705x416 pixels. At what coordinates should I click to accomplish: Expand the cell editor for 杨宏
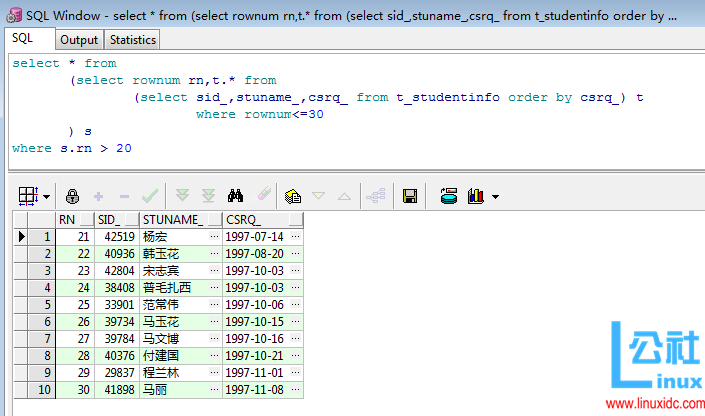[213, 237]
